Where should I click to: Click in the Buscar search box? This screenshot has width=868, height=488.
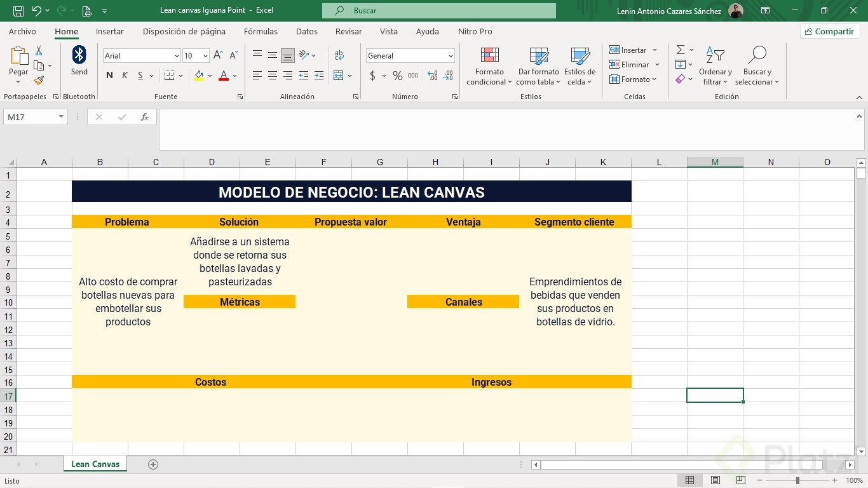438,11
